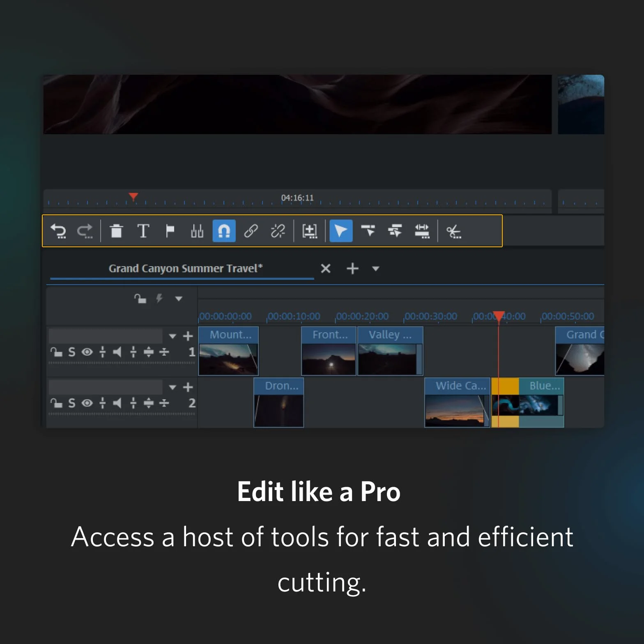Click 00:00:50:00 on the timeline ruler
Image resolution: width=644 pixels, height=644 pixels.
568,316
